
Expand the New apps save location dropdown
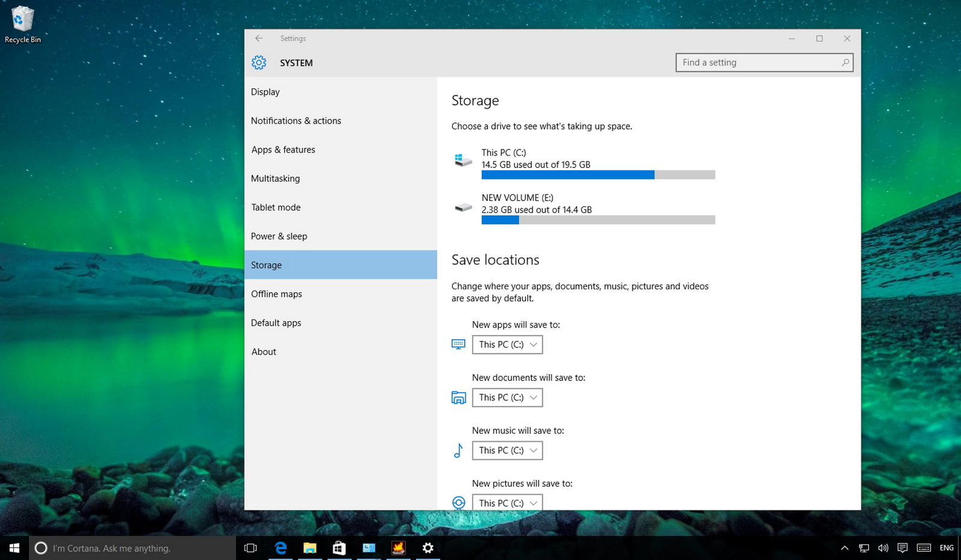(x=508, y=345)
